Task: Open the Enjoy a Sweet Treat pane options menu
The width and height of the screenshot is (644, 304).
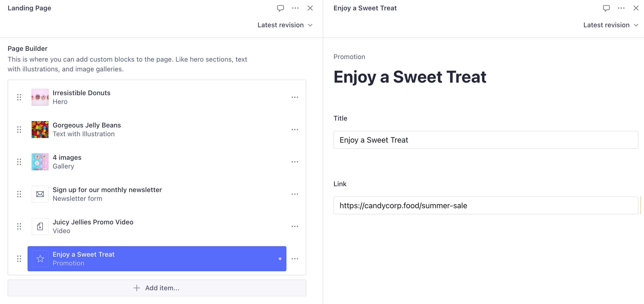Action: (621, 8)
